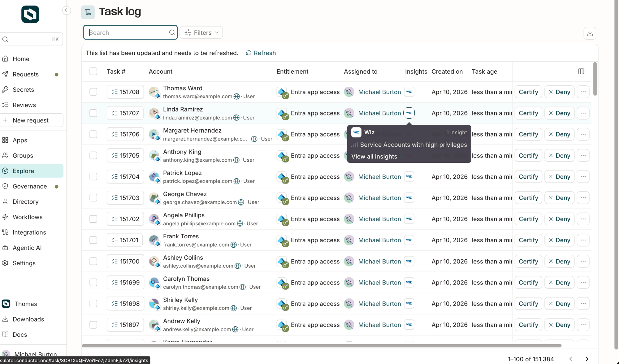This screenshot has width=619, height=364.
Task: Click the download export icon top right
Action: pos(590,33)
